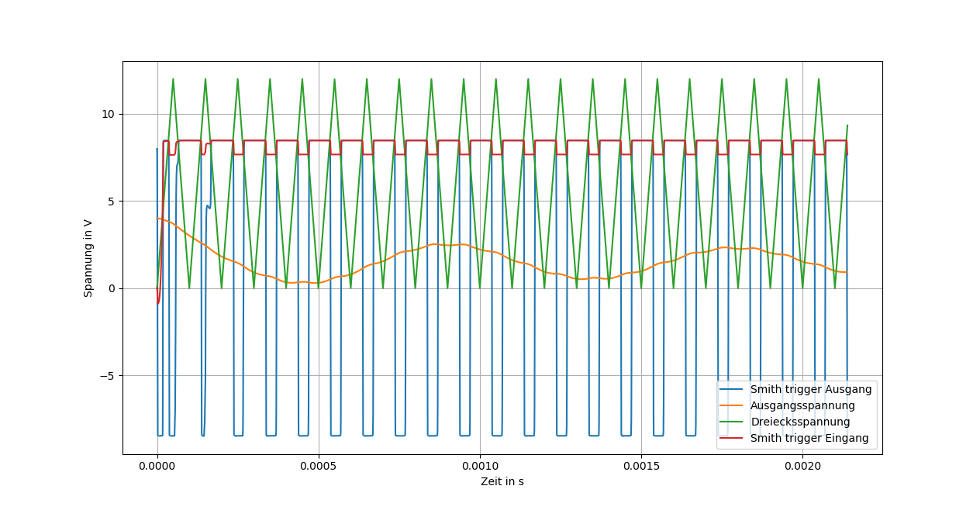Click the x-axis tick label 0.0005
The image size is (980, 510).
tap(319, 466)
